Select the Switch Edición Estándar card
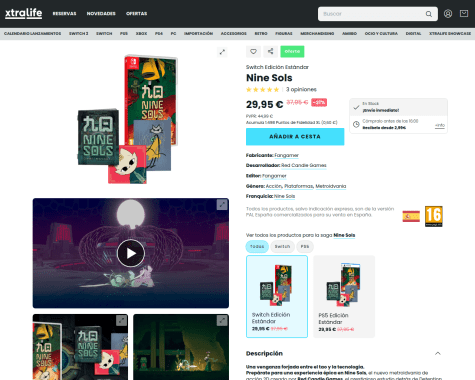475x380 pixels. click(x=277, y=297)
